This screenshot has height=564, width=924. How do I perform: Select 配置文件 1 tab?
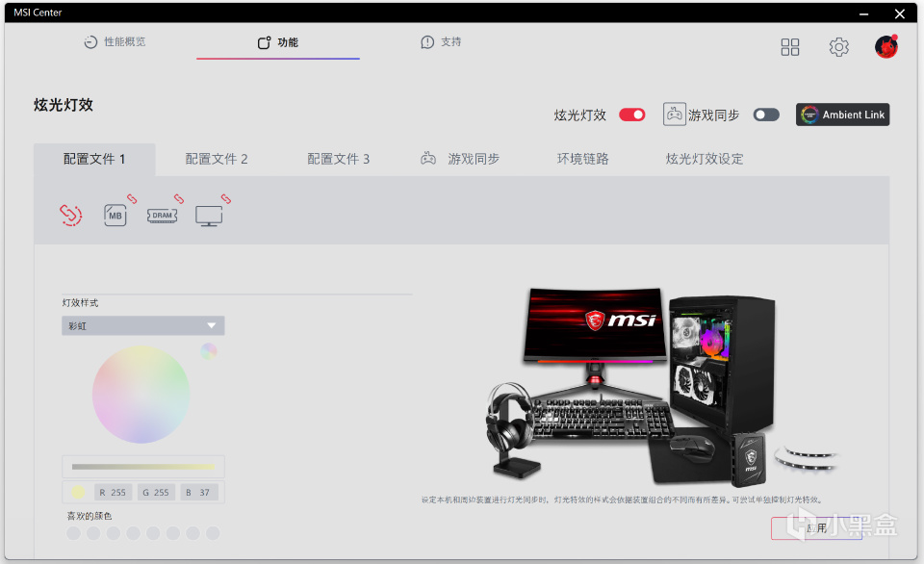94,159
